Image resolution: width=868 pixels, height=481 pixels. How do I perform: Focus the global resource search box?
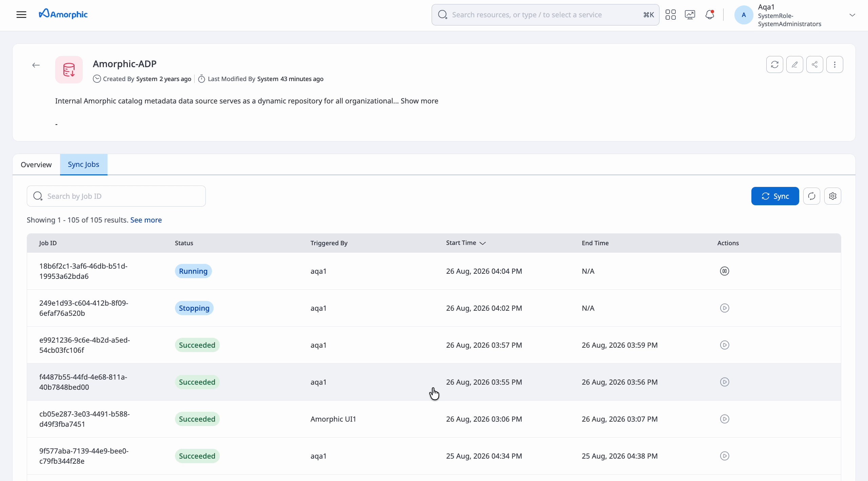(x=545, y=15)
